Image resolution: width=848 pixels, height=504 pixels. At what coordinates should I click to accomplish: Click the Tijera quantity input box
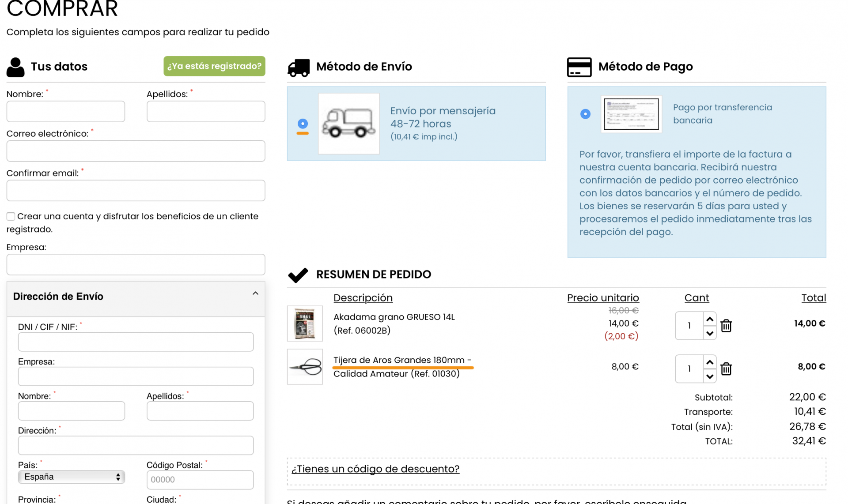(x=689, y=369)
